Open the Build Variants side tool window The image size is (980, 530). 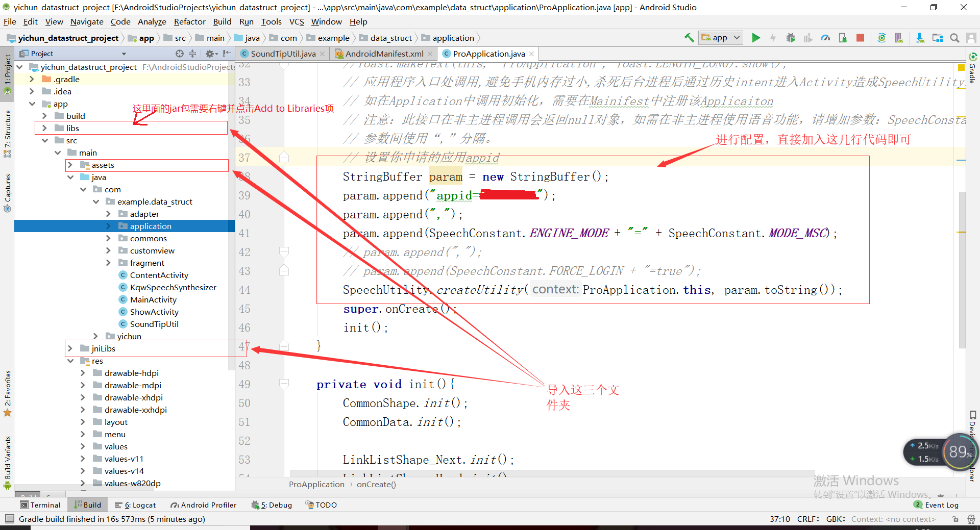point(7,462)
